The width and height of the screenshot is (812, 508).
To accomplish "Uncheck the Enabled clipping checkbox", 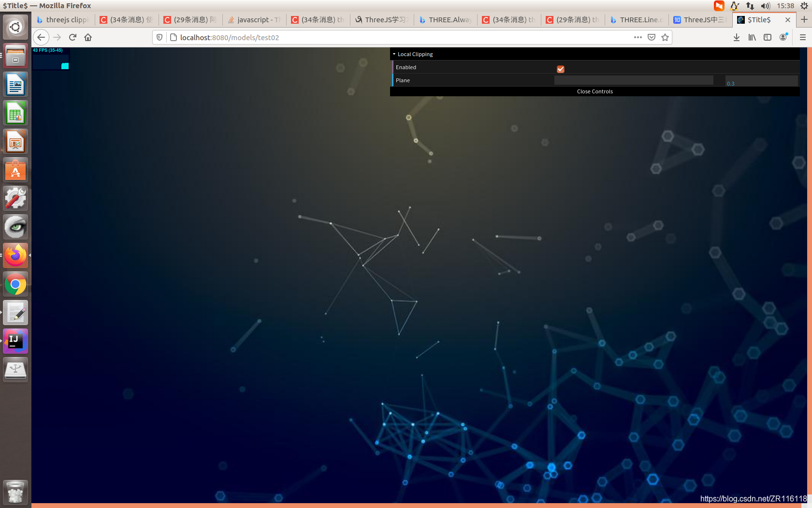I will click(x=560, y=69).
